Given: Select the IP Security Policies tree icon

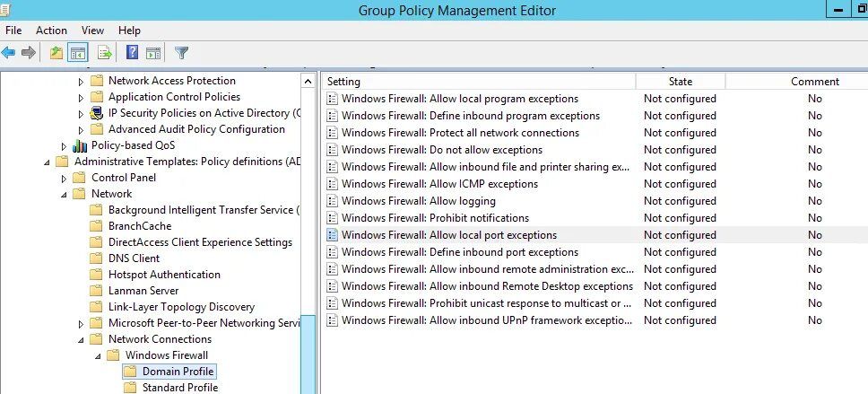Looking at the screenshot, I should coord(97,113).
